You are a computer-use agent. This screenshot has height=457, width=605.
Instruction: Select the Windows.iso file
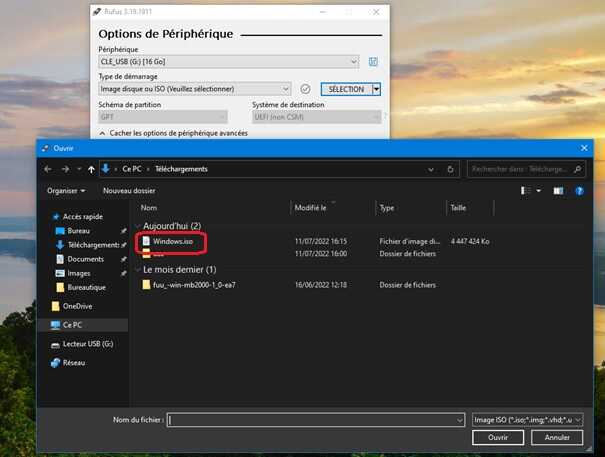tap(172, 241)
